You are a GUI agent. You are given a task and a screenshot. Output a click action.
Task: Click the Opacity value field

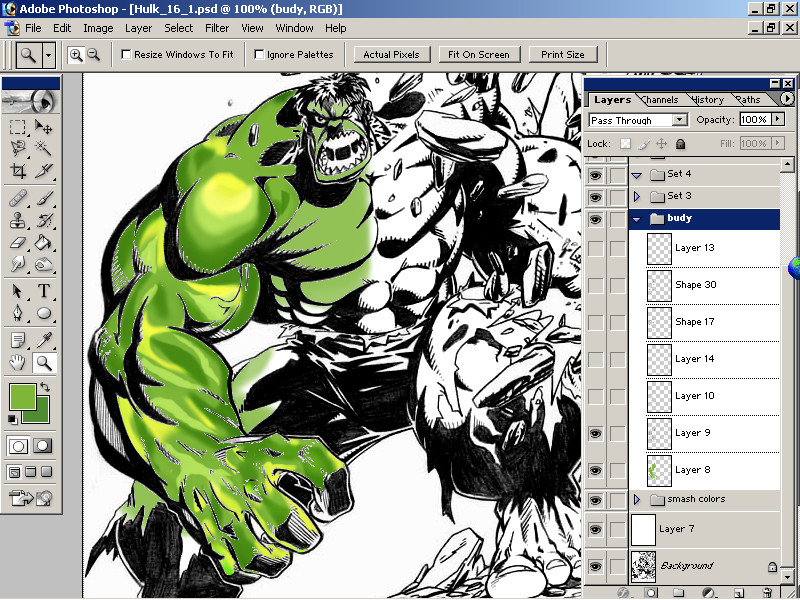[755, 119]
